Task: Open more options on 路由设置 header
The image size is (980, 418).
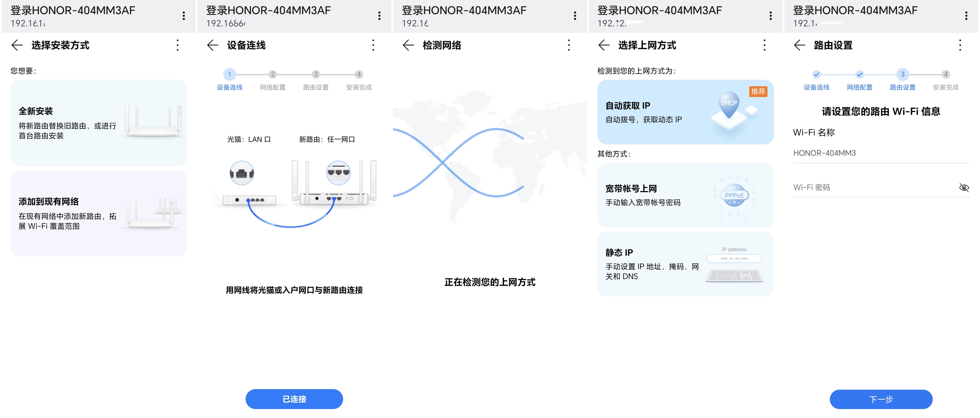Action: [x=960, y=45]
